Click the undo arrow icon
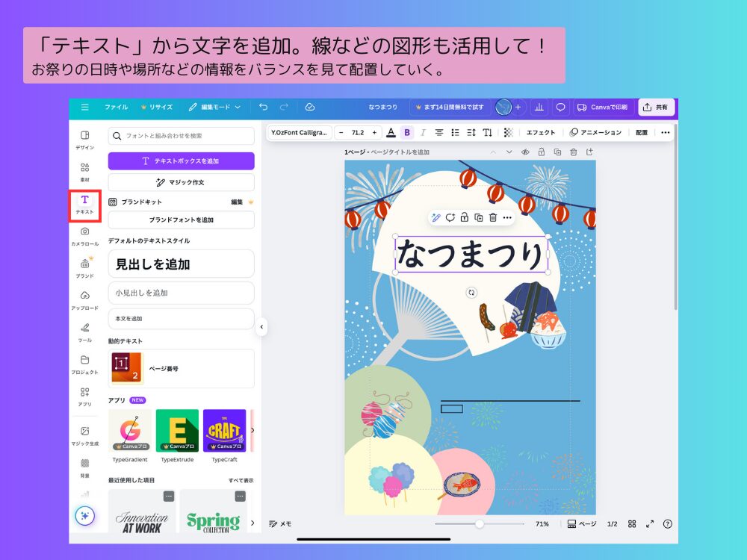This screenshot has width=747, height=560. pyautogui.click(x=264, y=107)
